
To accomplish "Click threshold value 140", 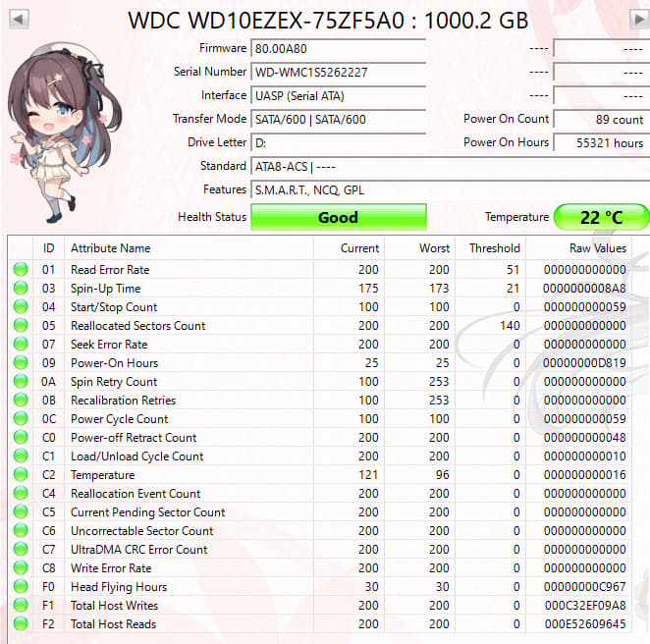I will click(x=510, y=325).
